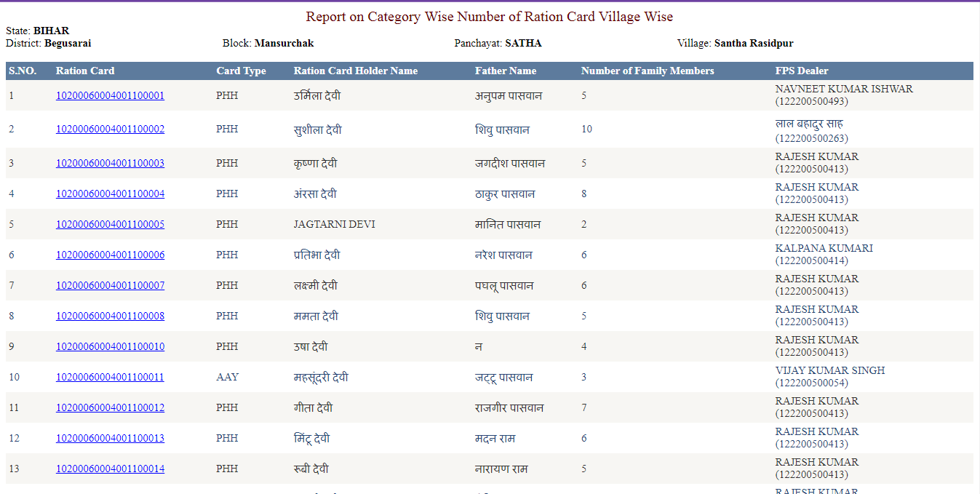Screen dimensions: 980x494
Task: Click FPS dealer NAVNEET KUMAR ISHWAR
Action: coord(844,89)
